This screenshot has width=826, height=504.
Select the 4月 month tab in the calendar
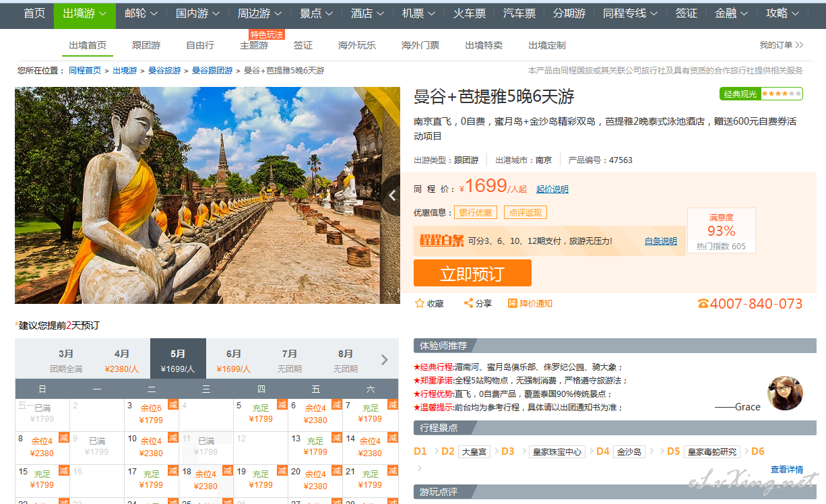pyautogui.click(x=122, y=360)
